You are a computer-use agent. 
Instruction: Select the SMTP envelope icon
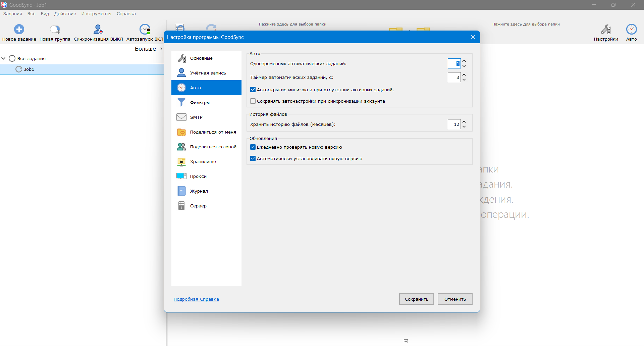tap(181, 117)
